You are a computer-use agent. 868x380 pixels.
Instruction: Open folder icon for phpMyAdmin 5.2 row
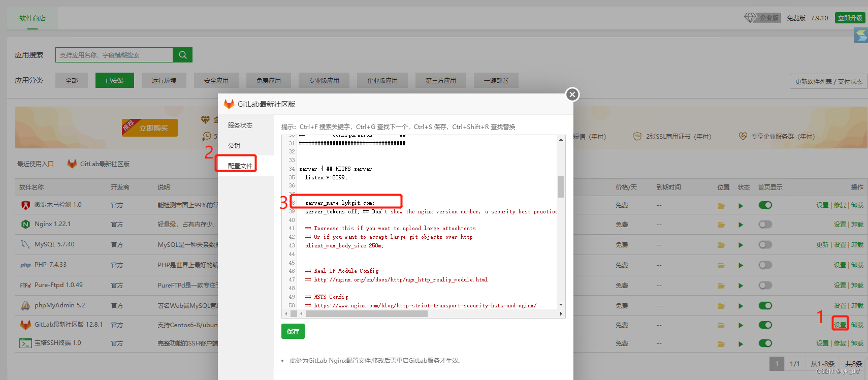[721, 306]
